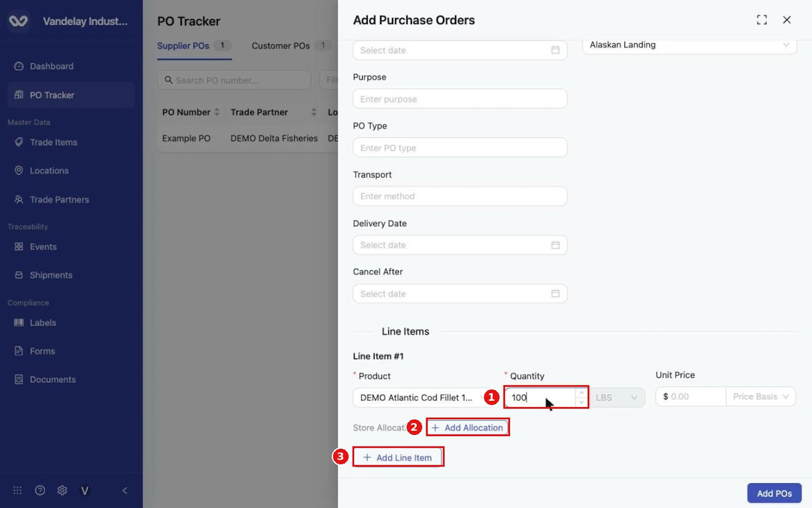The height and width of the screenshot is (508, 812).
Task: Open the apps grid icon
Action: [x=18, y=490]
